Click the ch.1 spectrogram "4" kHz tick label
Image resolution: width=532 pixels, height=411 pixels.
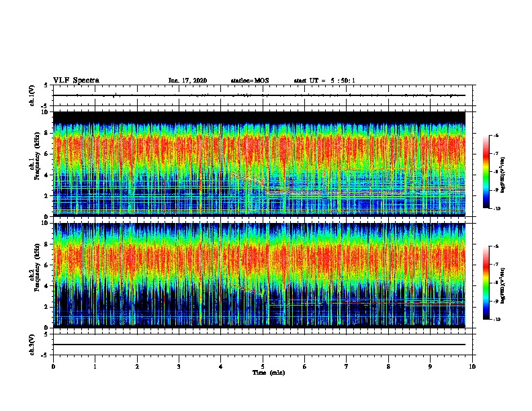[x=47, y=175]
